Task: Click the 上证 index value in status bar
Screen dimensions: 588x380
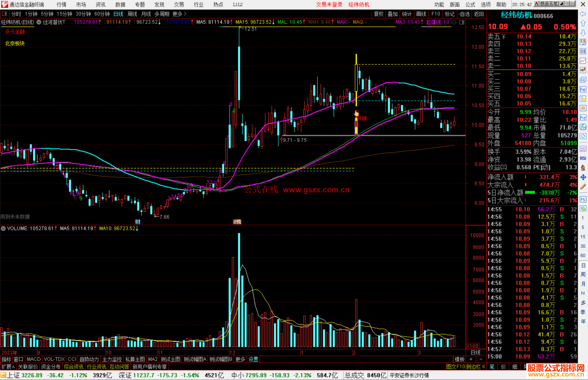Action: (32, 375)
